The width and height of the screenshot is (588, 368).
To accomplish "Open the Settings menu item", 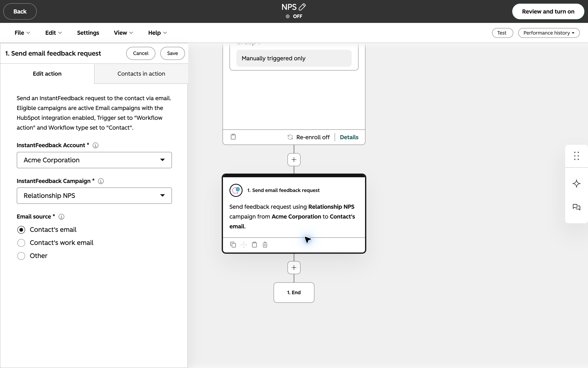I will coord(88,33).
